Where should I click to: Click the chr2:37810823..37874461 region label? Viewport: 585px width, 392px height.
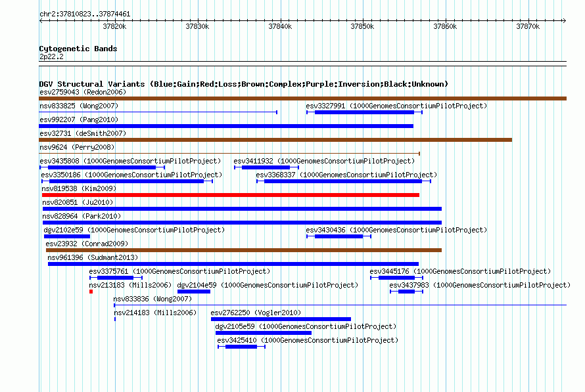85,14
